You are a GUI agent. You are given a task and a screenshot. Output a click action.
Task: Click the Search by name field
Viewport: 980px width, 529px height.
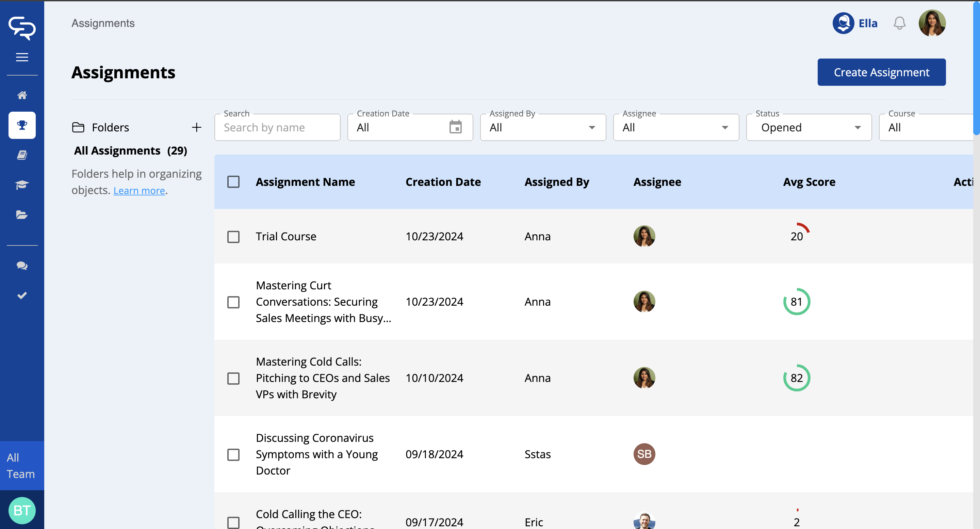[277, 128]
